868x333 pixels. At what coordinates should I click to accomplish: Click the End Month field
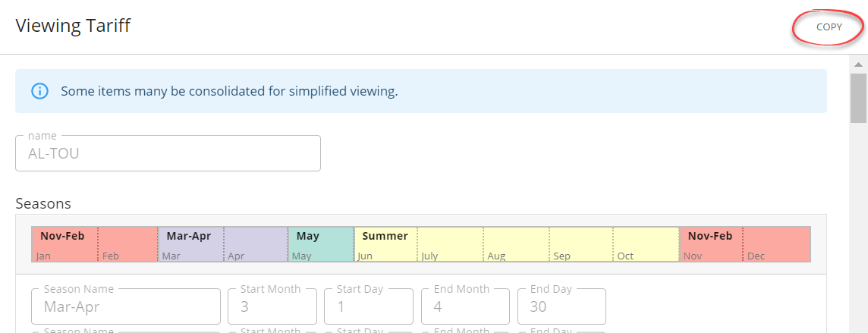(465, 306)
